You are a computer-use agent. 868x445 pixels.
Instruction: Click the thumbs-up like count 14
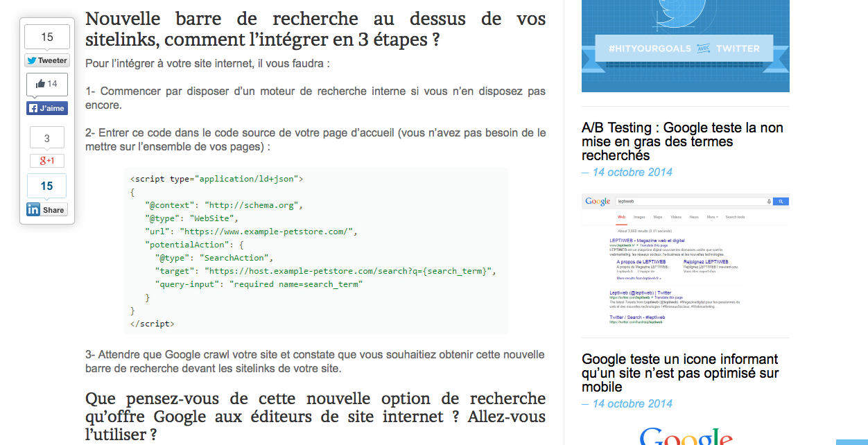(x=47, y=84)
